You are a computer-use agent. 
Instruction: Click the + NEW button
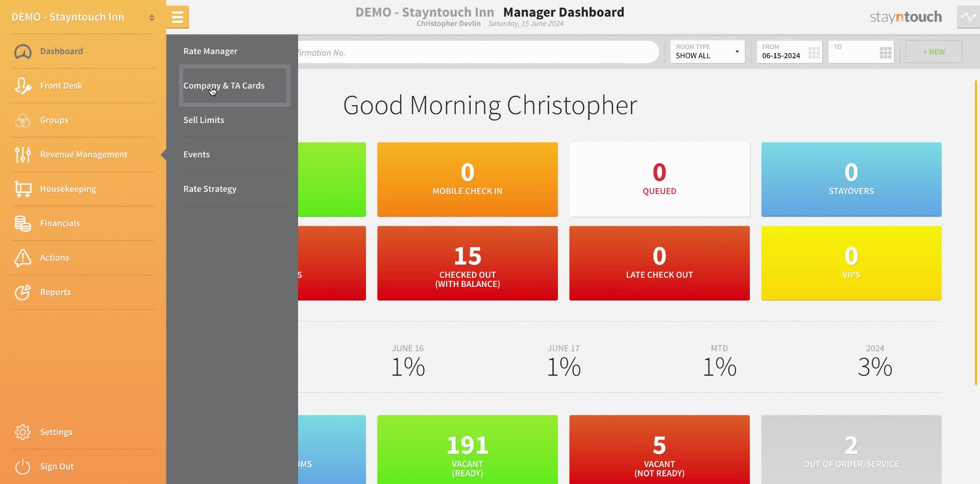coord(934,52)
